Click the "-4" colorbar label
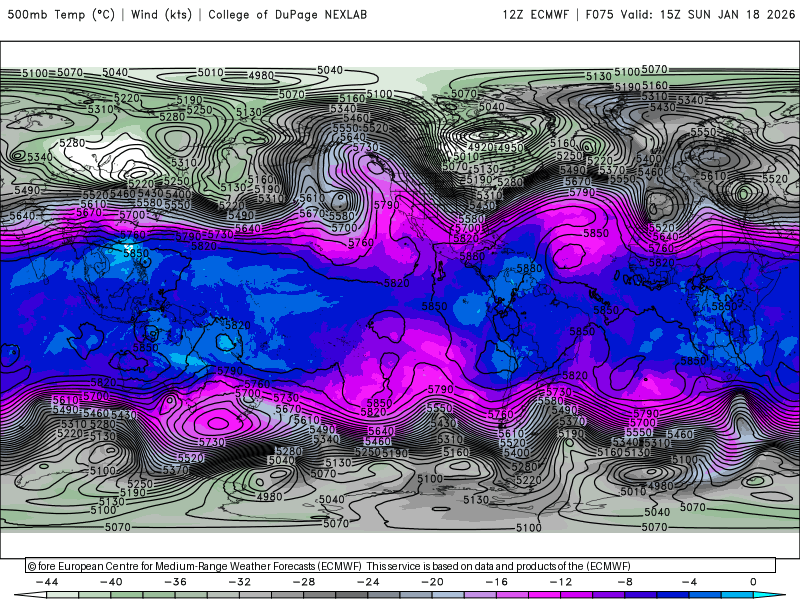The image size is (800, 600). pyautogui.click(x=689, y=582)
